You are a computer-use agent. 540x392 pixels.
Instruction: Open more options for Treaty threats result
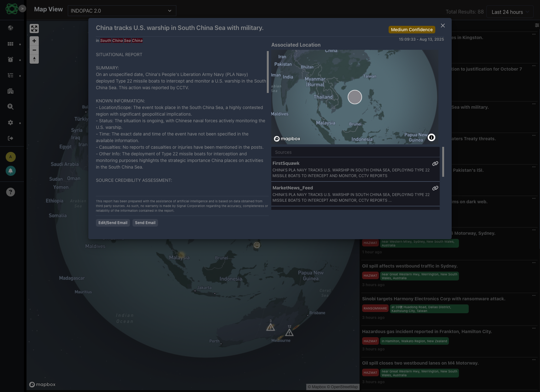coord(534,135)
